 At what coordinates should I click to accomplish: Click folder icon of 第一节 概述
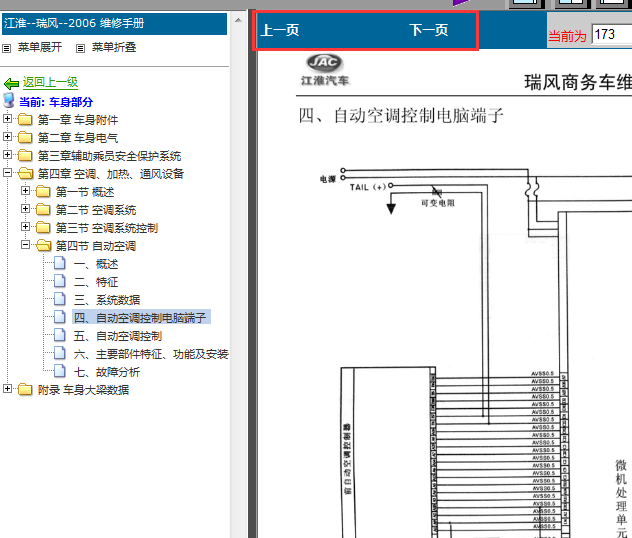point(43,191)
